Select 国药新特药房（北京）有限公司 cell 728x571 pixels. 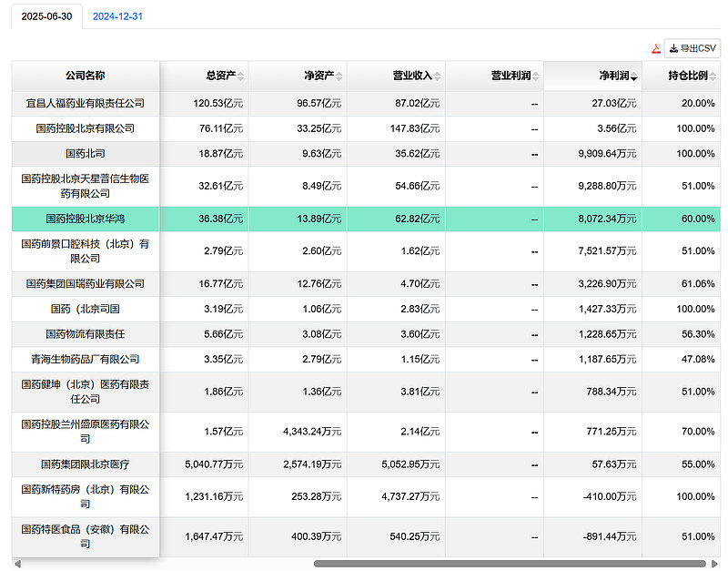[x=86, y=496]
